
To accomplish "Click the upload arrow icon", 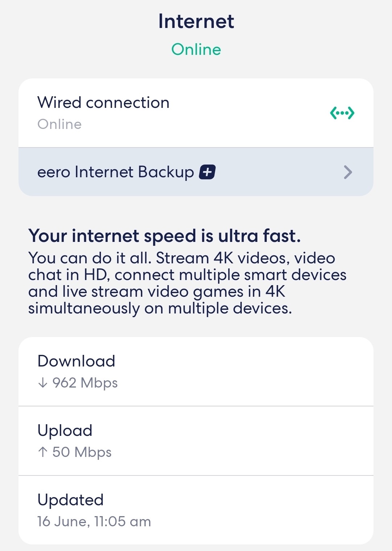I will pos(43,452).
